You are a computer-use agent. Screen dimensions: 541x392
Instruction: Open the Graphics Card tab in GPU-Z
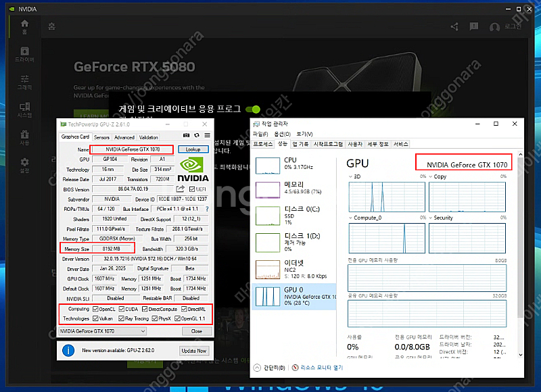coord(75,137)
